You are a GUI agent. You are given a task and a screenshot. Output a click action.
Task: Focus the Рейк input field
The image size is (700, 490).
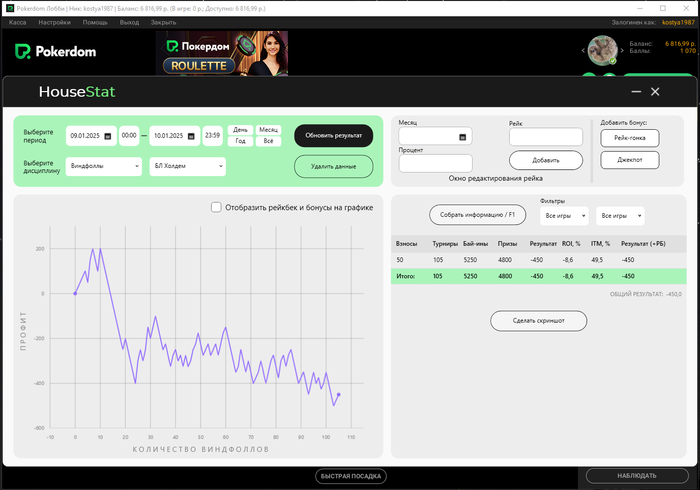[546, 137]
